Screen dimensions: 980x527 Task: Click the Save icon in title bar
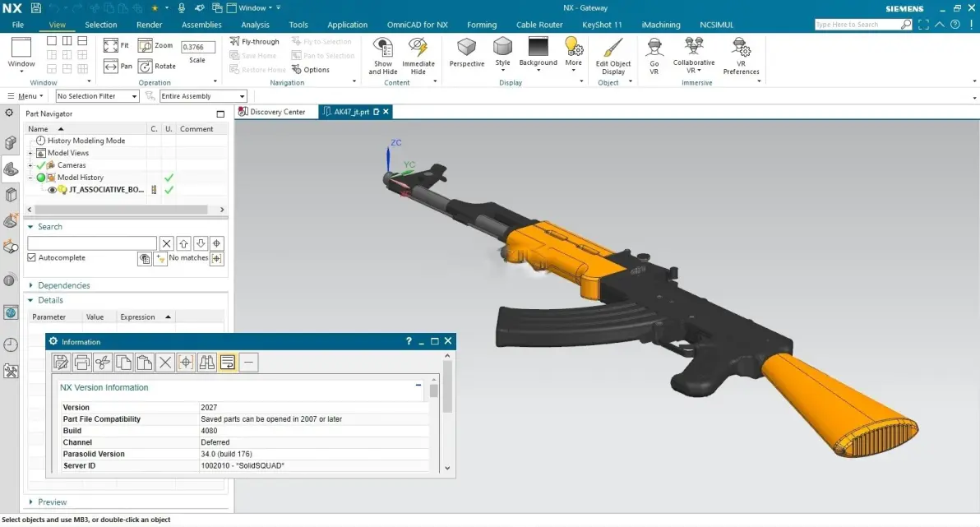coord(35,8)
